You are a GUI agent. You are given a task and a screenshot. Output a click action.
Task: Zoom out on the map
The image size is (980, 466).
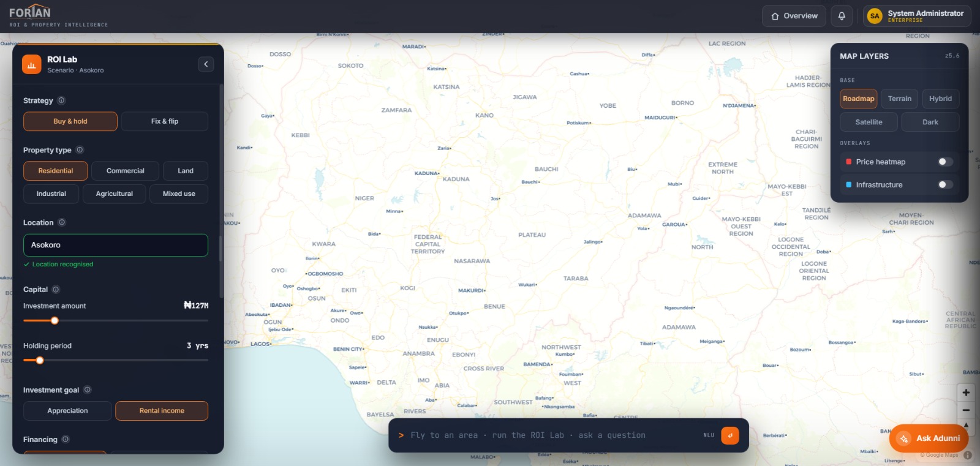click(x=966, y=410)
